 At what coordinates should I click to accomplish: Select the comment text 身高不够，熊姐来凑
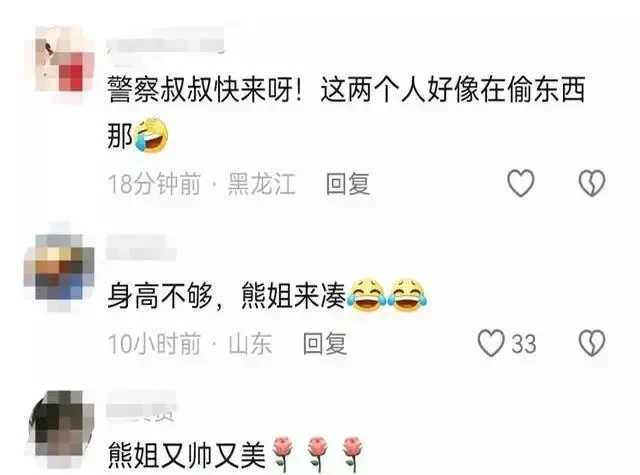(227, 295)
